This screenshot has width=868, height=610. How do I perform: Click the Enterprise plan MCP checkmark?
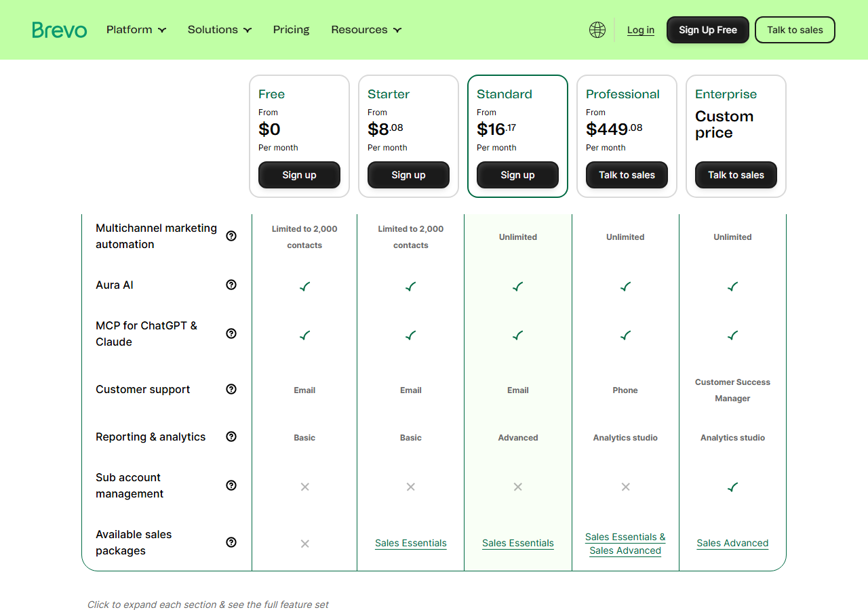[732, 335]
